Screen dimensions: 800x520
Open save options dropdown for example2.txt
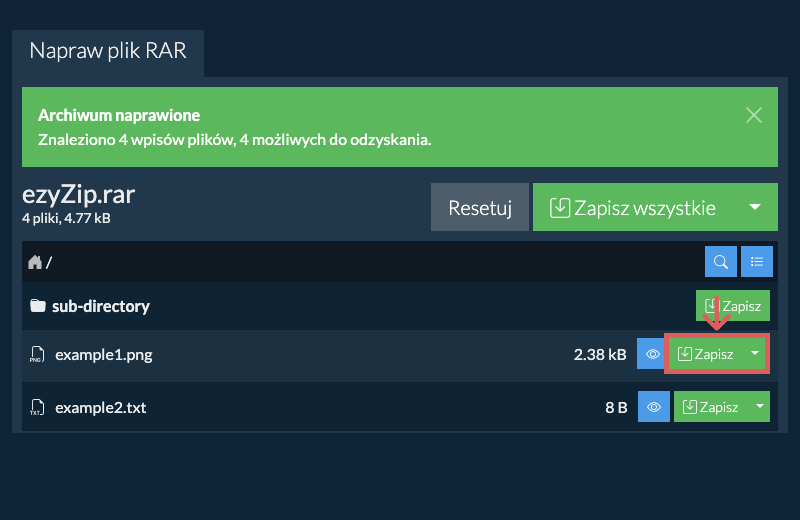pos(759,407)
